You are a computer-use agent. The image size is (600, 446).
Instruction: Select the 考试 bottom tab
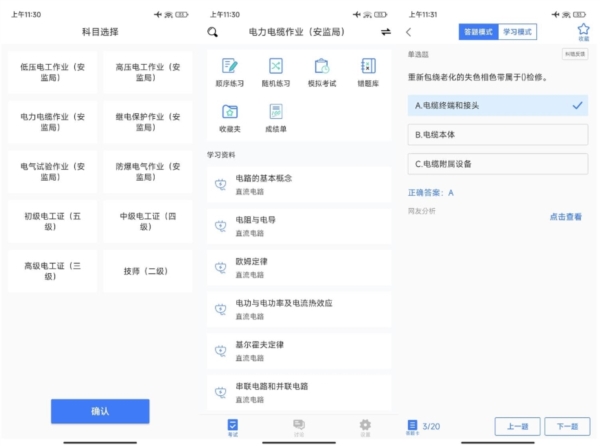(x=233, y=427)
